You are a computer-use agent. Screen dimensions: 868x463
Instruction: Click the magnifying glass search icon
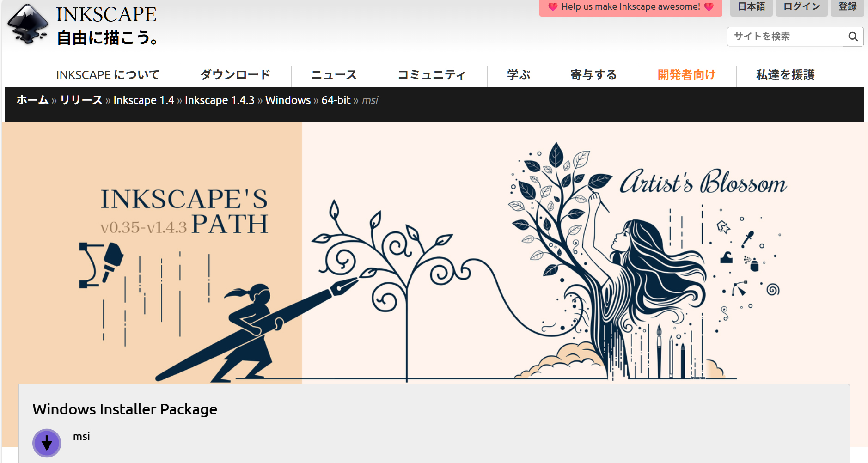coord(853,37)
